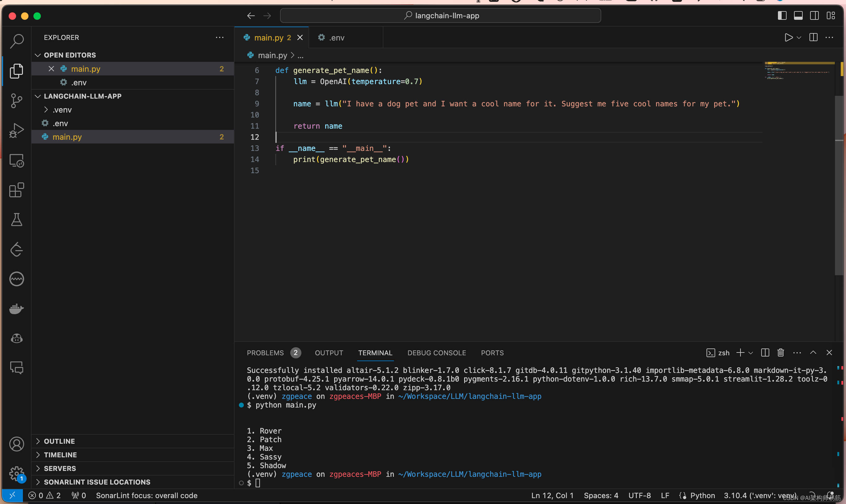Screen dimensions: 846x504
Task: Expand the Timeline section
Action: (132, 455)
